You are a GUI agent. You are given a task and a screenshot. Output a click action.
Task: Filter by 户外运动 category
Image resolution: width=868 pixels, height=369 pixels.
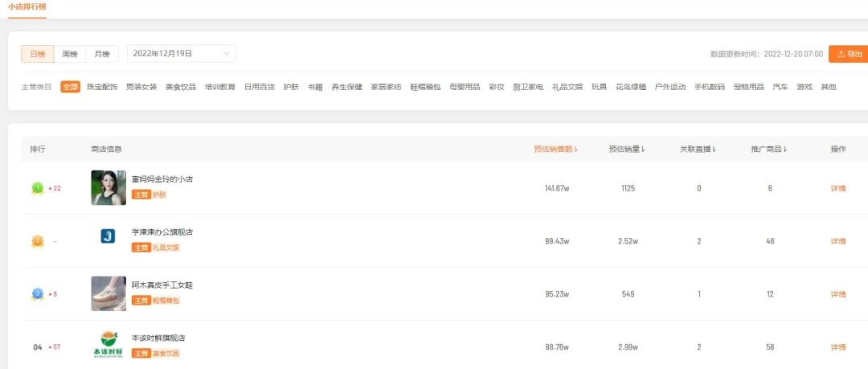(669, 87)
